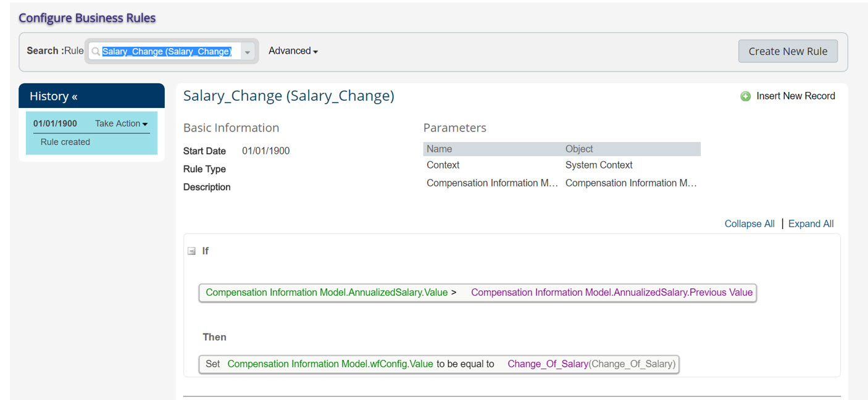Image resolution: width=868 pixels, height=400 pixels.
Task: Click the Rule Type label
Action: pos(204,169)
